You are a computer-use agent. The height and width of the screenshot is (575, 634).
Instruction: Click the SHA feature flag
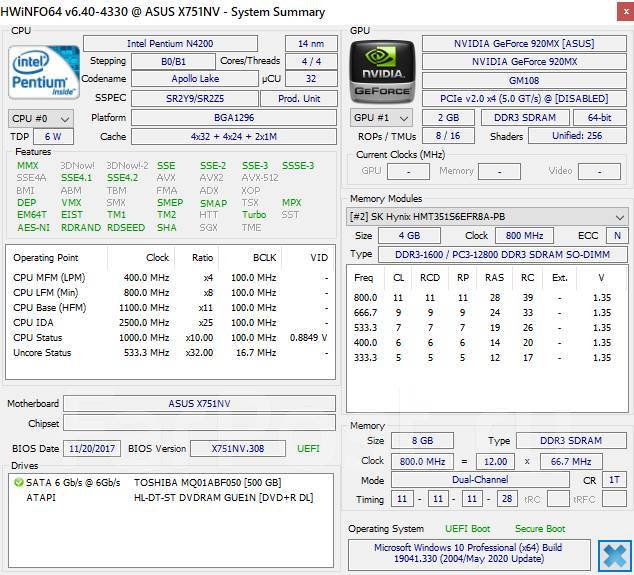pyautogui.click(x=167, y=228)
